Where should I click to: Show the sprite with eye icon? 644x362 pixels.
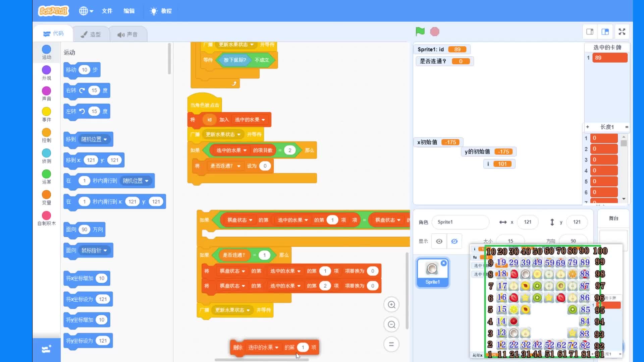439,241
